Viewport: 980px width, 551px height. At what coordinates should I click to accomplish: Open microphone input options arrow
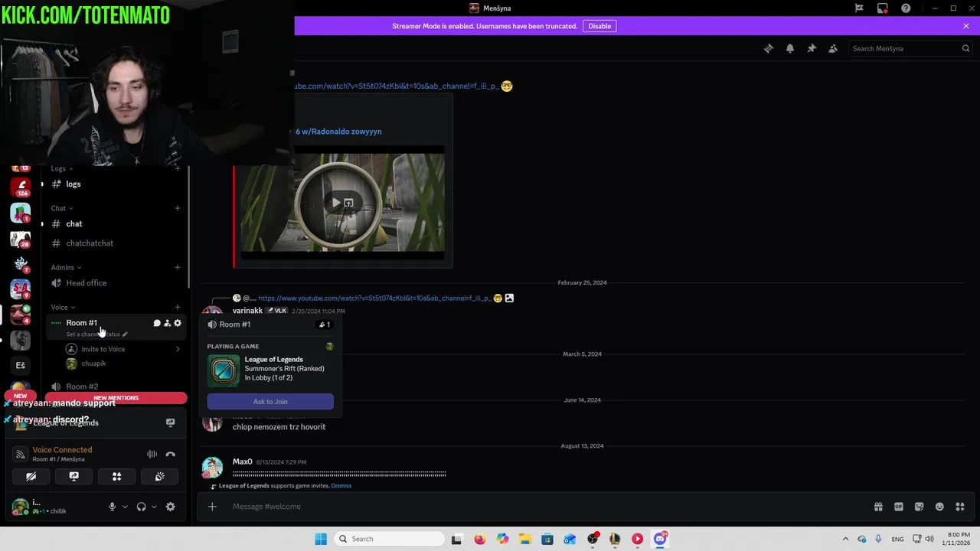click(x=125, y=507)
